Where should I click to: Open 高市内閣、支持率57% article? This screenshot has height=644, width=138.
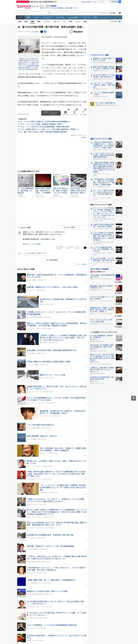(x=50, y=546)
